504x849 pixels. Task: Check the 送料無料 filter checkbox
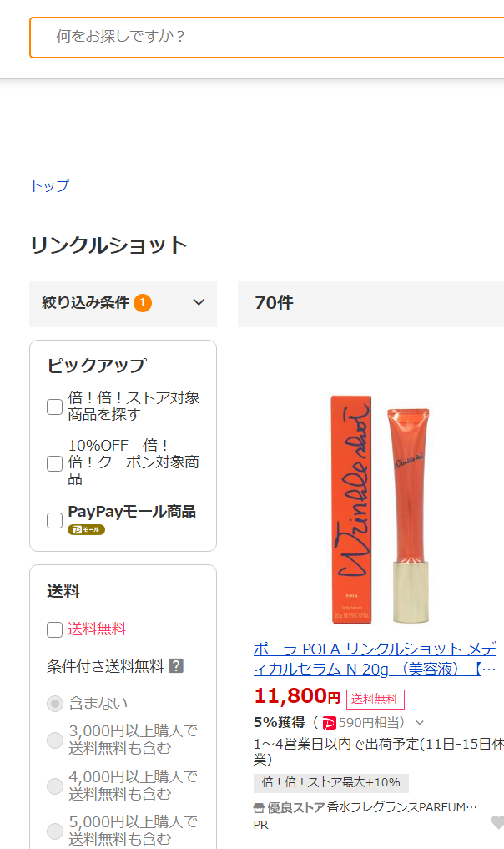pyautogui.click(x=55, y=629)
